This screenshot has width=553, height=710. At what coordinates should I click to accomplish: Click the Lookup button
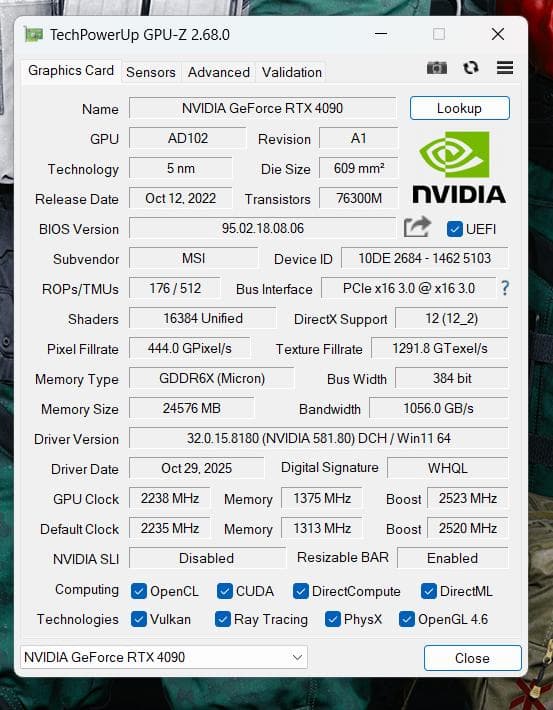460,108
